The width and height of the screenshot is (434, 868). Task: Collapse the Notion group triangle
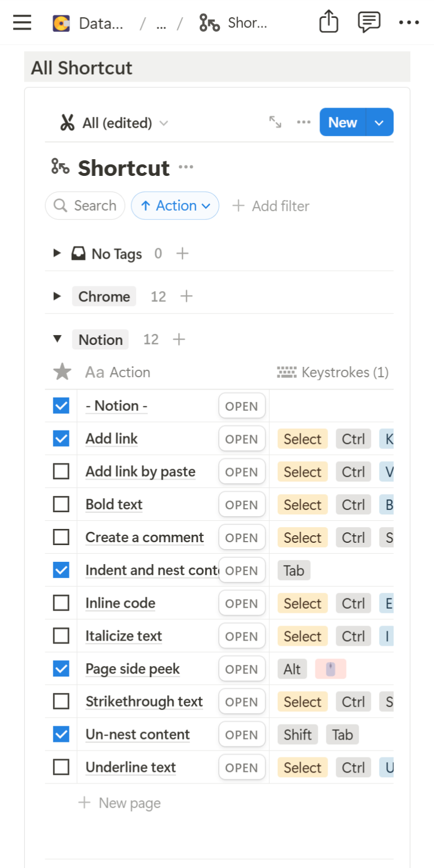(x=57, y=339)
